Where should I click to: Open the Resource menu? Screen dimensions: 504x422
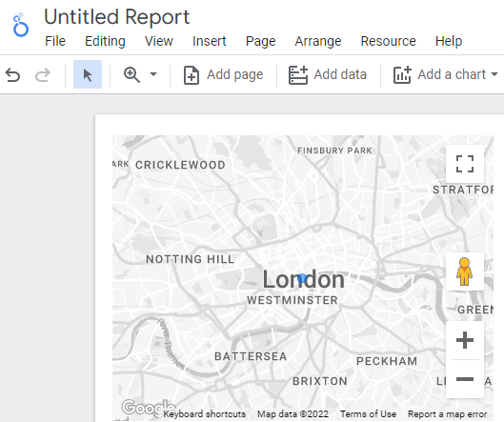(389, 41)
